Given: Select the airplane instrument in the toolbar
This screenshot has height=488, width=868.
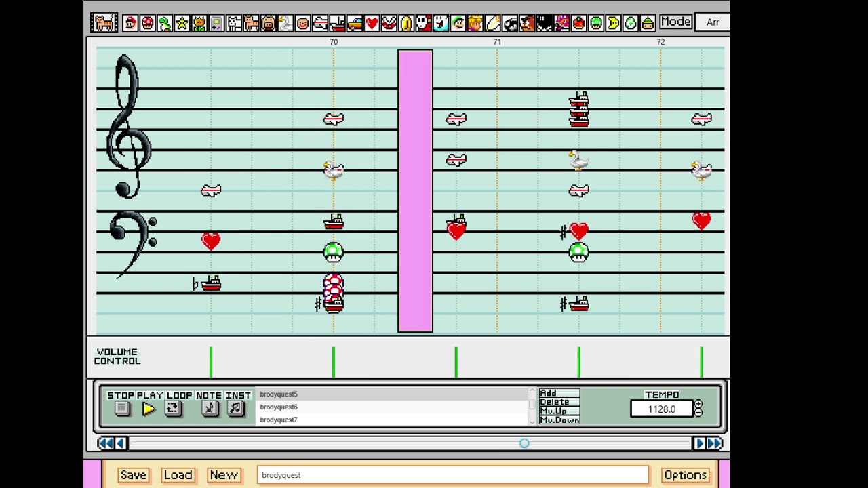Looking at the screenshot, I should pyautogui.click(x=320, y=23).
